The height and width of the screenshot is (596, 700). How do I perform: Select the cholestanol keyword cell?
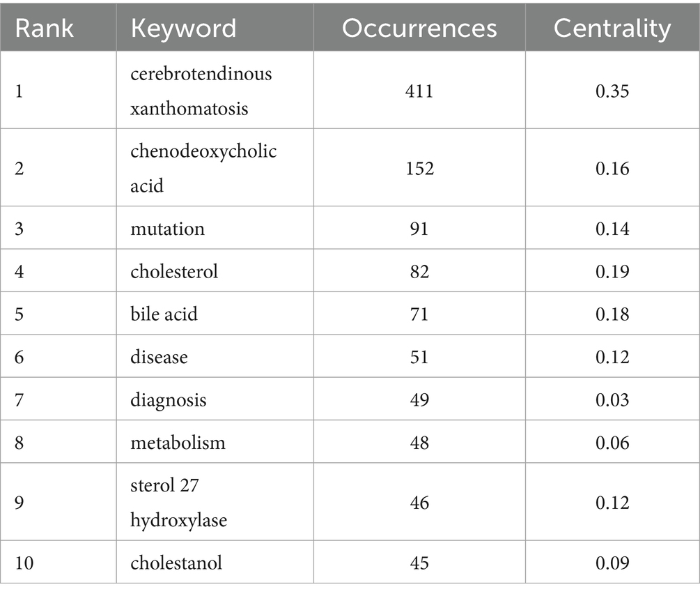[x=215, y=562]
